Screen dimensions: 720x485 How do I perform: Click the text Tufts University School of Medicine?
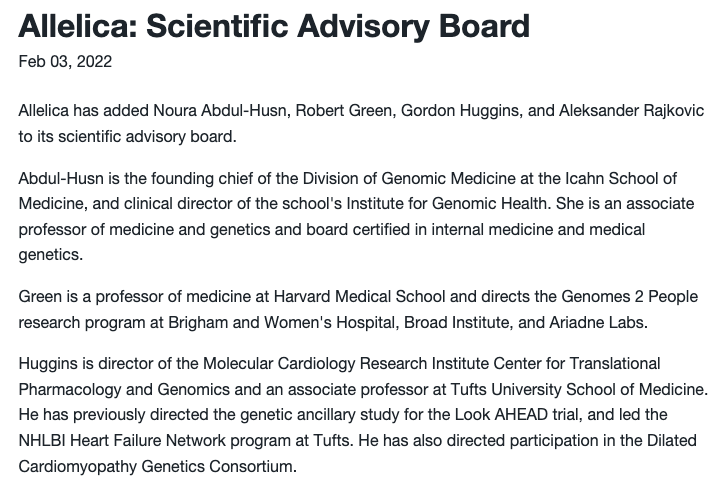click(578, 389)
